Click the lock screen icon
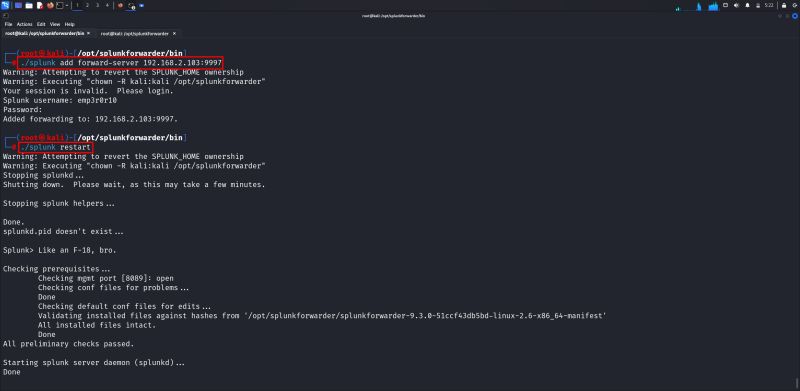Viewport: 800px width, 391px height. pyautogui.click(x=784, y=6)
